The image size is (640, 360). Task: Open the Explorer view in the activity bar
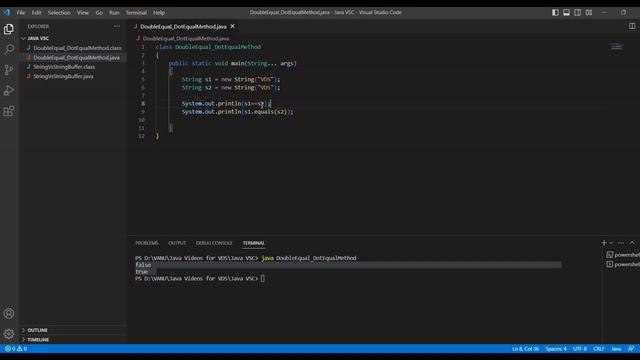9,29
